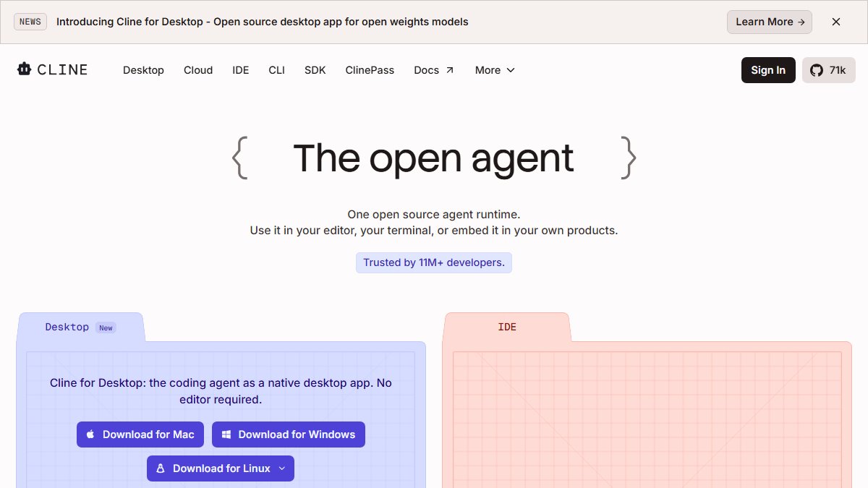This screenshot has height=488, width=868.
Task: Switch to the IDE folder tab
Action: click(x=507, y=328)
